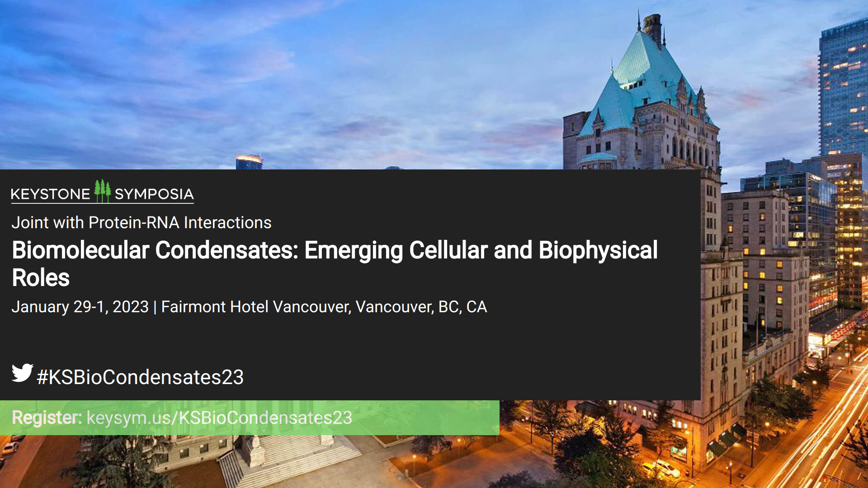Click the Vancouver, BC, CA text
Screen dimensions: 868x488
[421, 307]
